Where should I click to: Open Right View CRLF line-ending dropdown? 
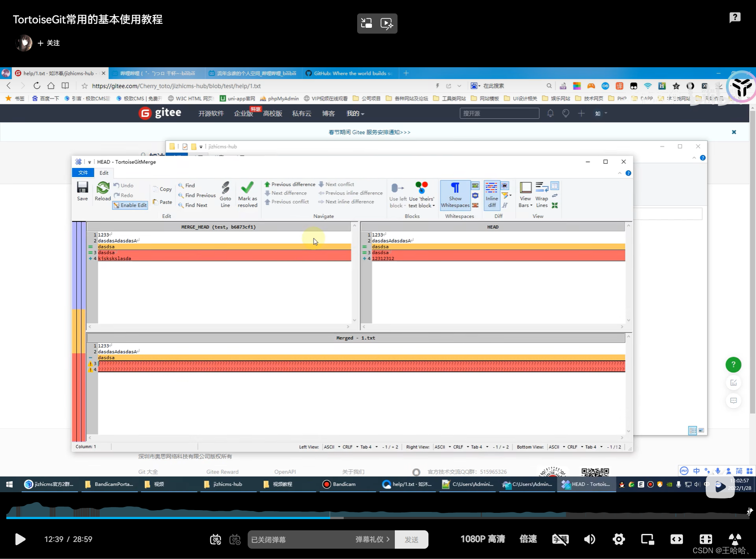(461, 447)
